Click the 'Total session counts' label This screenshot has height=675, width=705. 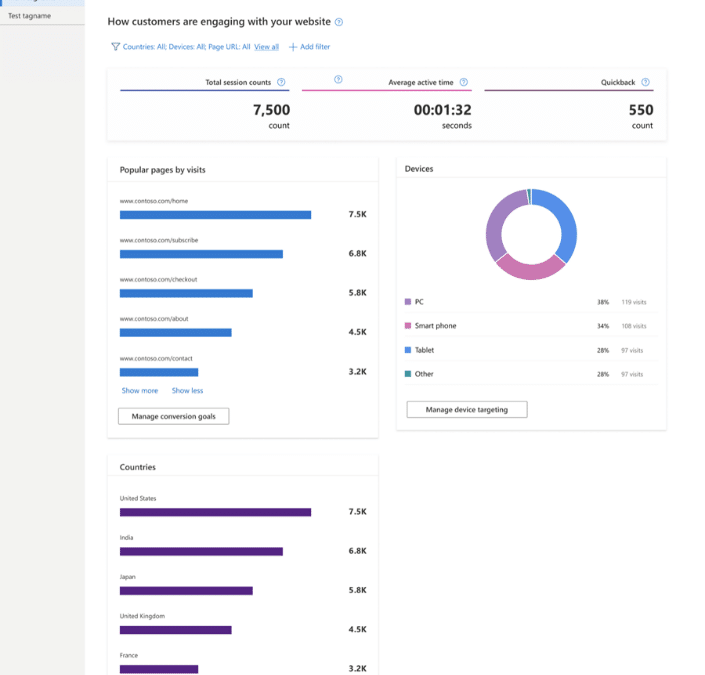click(238, 82)
